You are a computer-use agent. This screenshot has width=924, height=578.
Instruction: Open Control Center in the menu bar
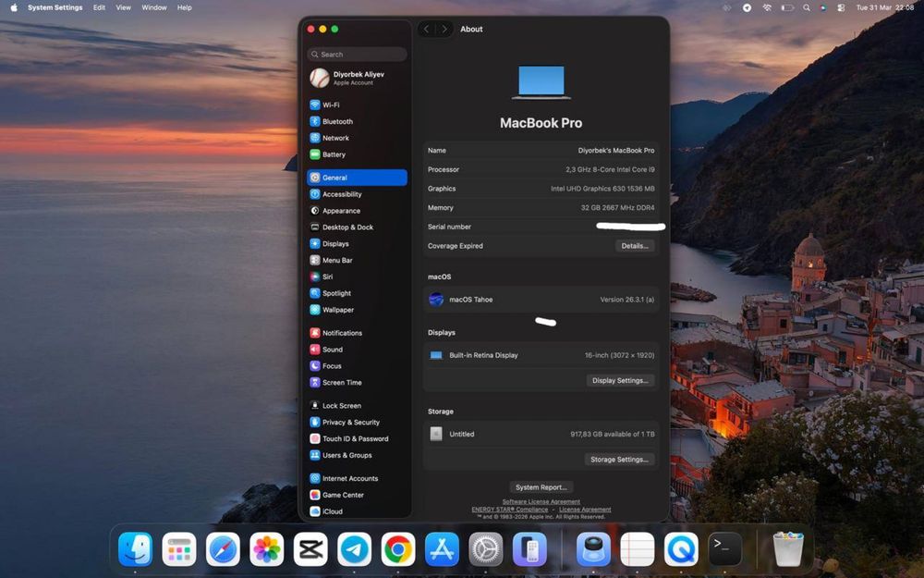point(841,7)
